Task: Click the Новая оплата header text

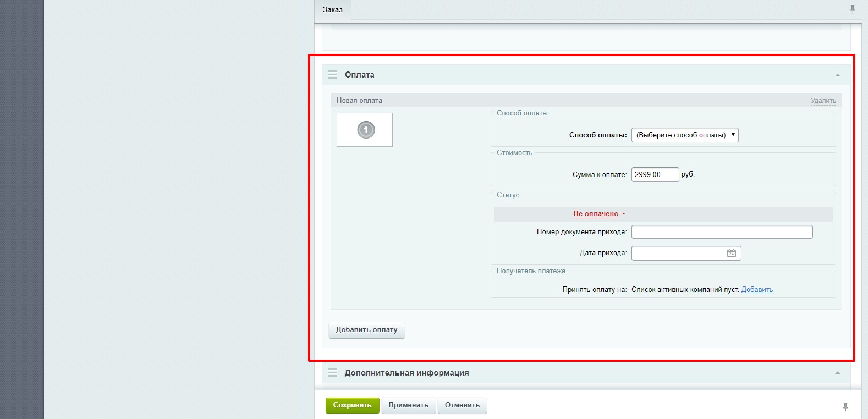Action: click(359, 101)
